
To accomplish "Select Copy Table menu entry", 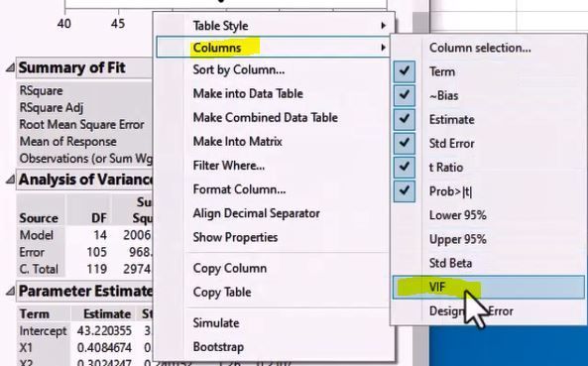I will 222,293.
